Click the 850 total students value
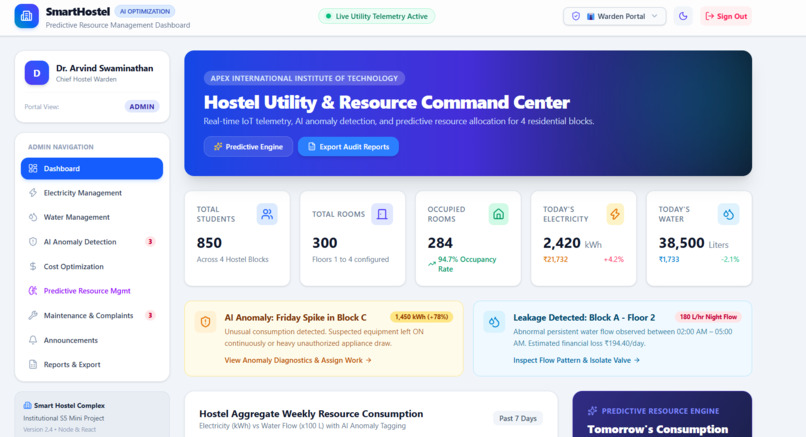Image resolution: width=806 pixels, height=437 pixels. tap(209, 243)
